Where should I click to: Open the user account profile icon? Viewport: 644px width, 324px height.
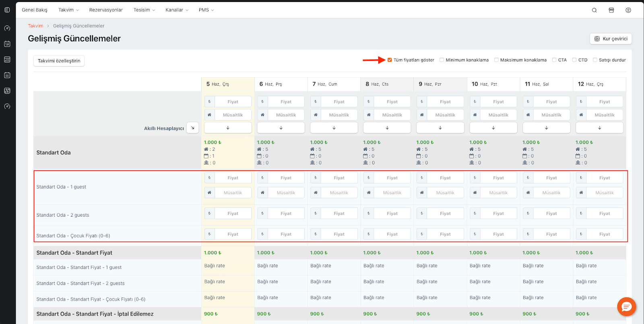point(628,10)
